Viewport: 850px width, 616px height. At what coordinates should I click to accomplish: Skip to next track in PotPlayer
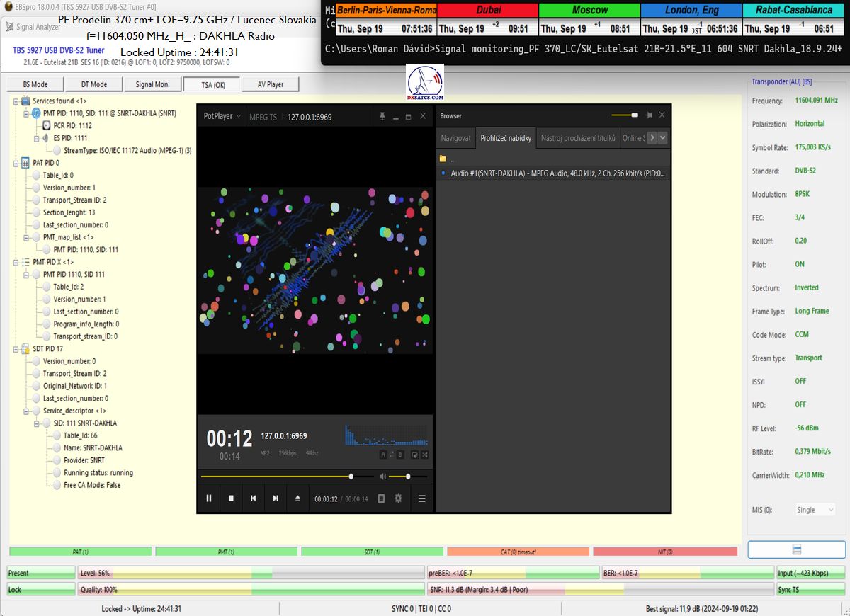point(276,498)
